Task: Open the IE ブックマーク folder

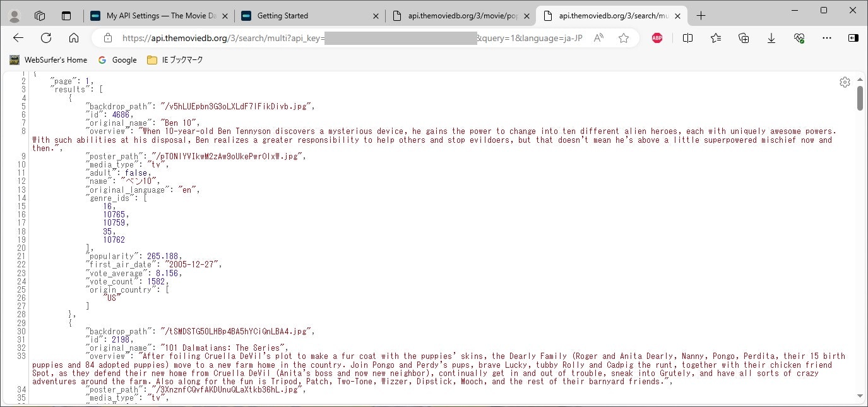Action: (175, 60)
